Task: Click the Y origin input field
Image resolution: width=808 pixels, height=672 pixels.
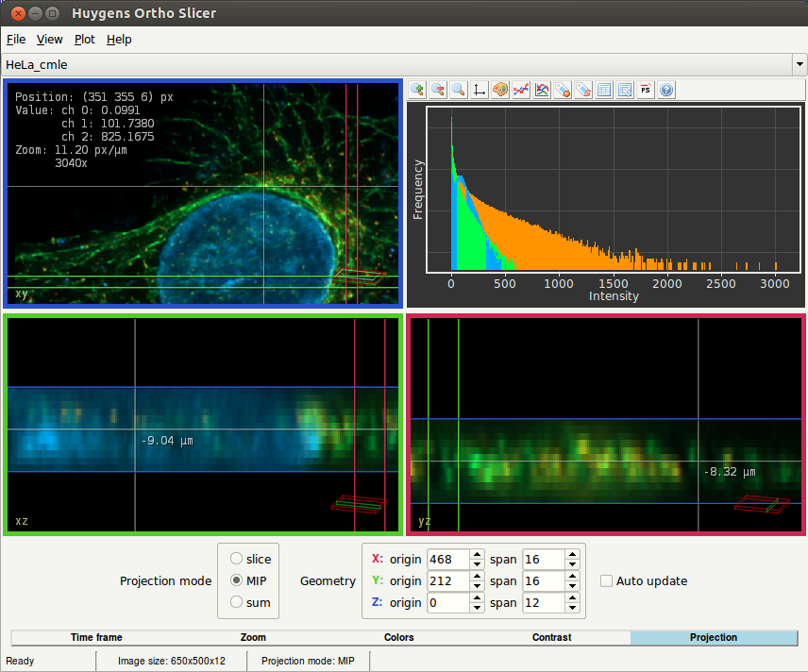Action: point(447,580)
